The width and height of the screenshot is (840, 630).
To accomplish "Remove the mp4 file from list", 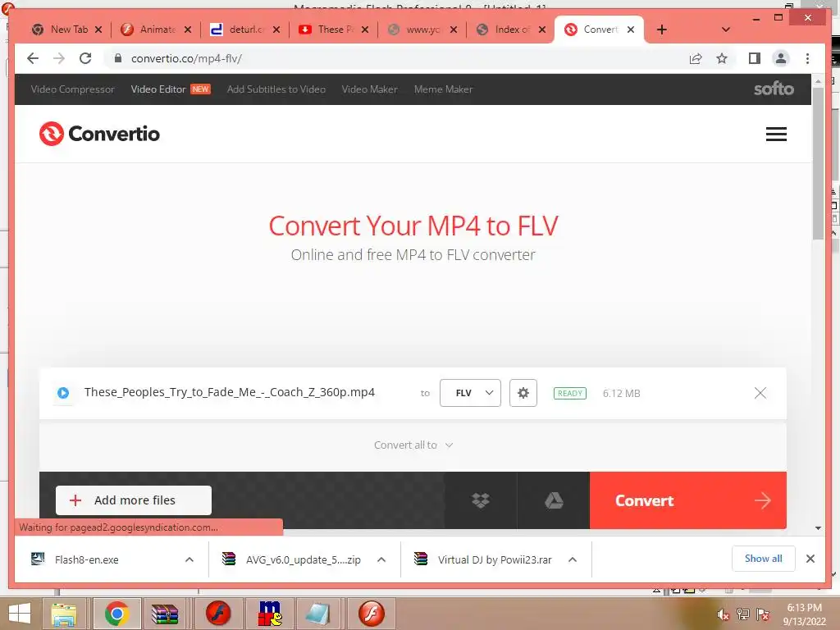I will pos(760,393).
